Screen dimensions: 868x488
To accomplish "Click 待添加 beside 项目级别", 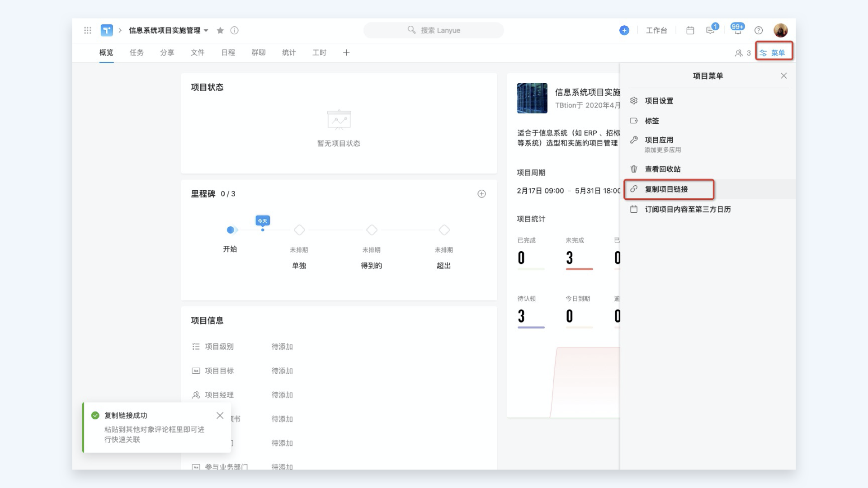I will click(282, 347).
